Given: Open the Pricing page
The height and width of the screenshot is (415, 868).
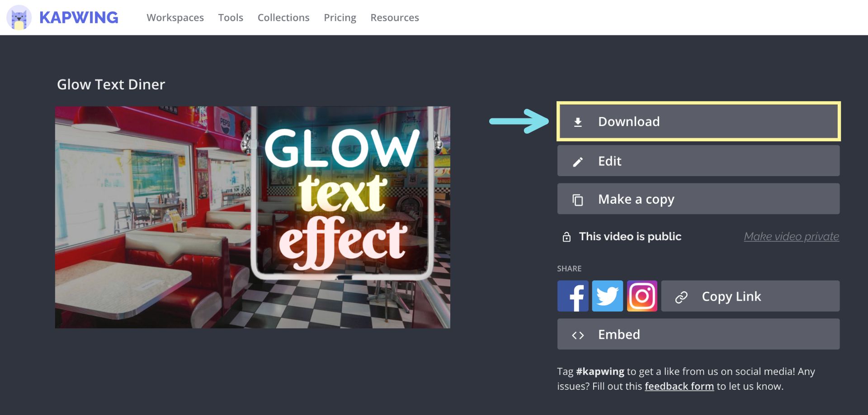Looking at the screenshot, I should (x=340, y=18).
